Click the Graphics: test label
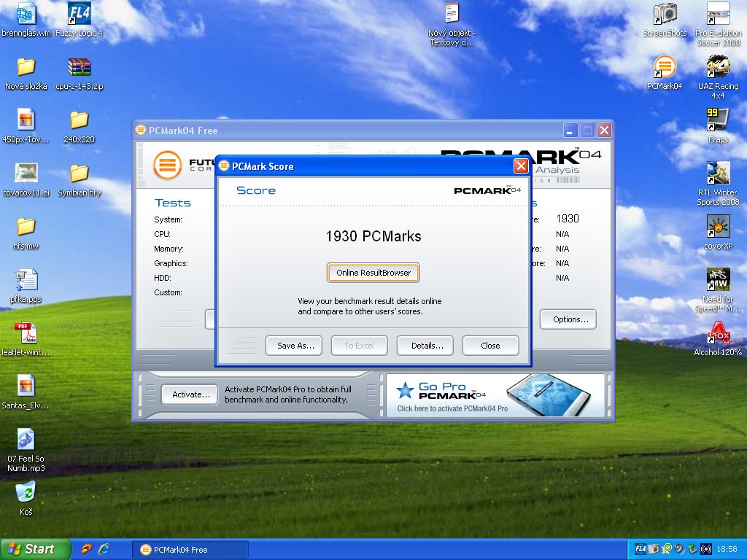747x560 pixels. coord(171,263)
